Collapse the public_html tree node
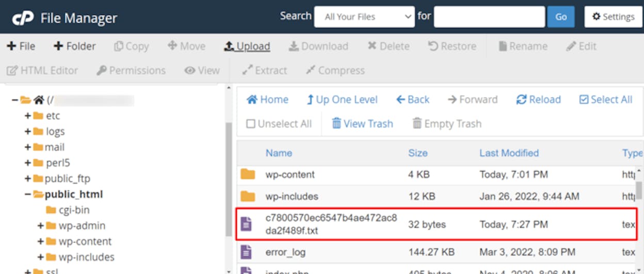Screen dimensions: 644x274 coord(27,194)
